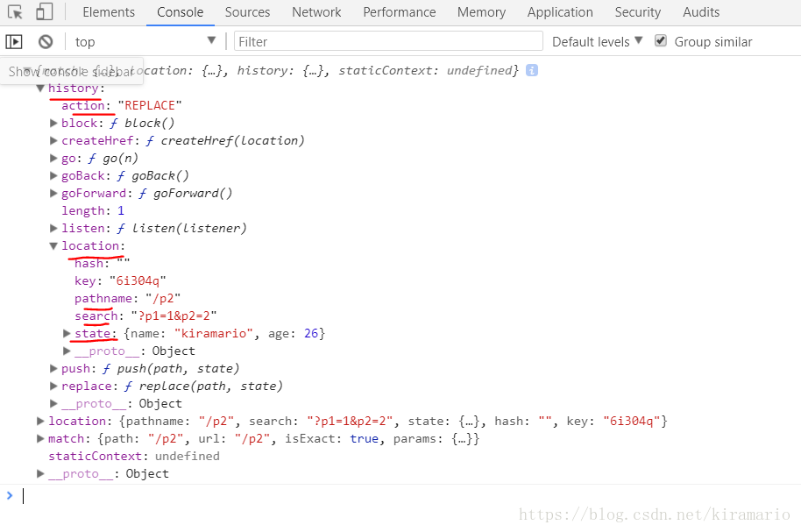Select the Console tab
Screen dimensions: 801x532
point(180,12)
